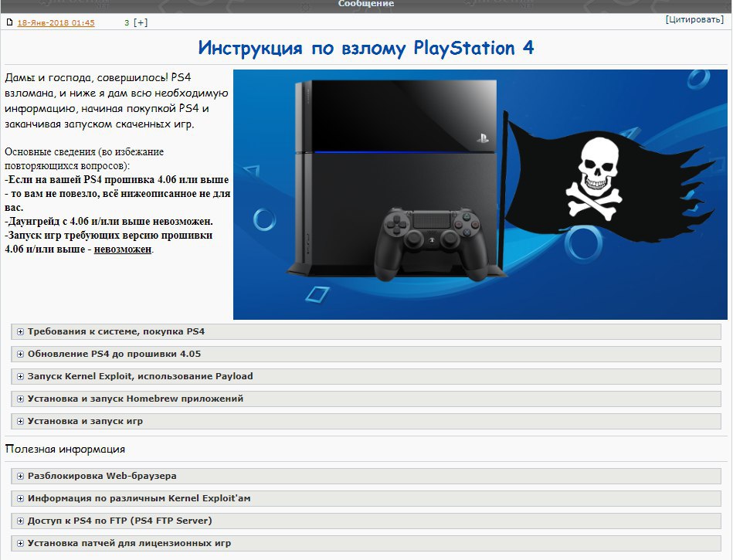Viewport: 733px width, 560px height.
Task: Click the title Инструкция по взлому PlayStation 4
Action: pyautogui.click(x=366, y=48)
